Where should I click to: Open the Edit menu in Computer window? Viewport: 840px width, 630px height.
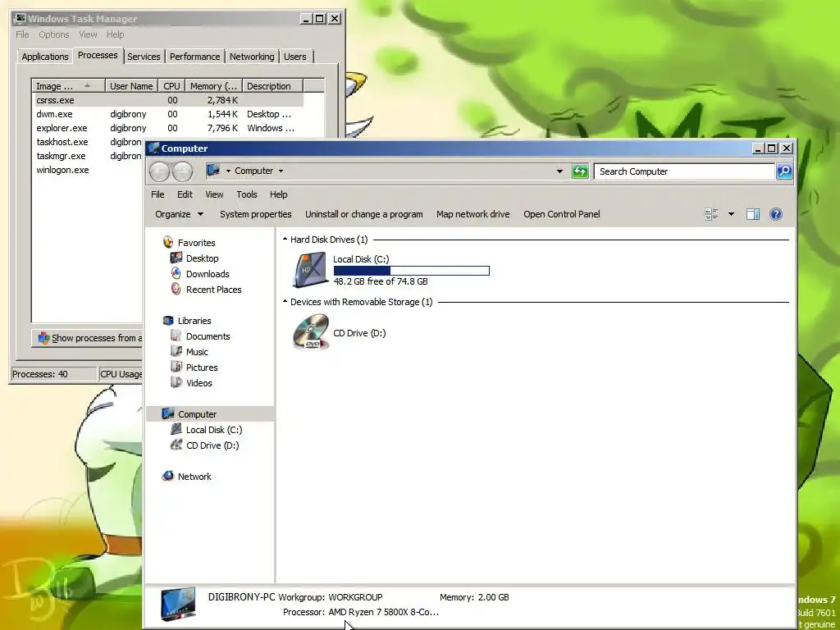point(185,194)
